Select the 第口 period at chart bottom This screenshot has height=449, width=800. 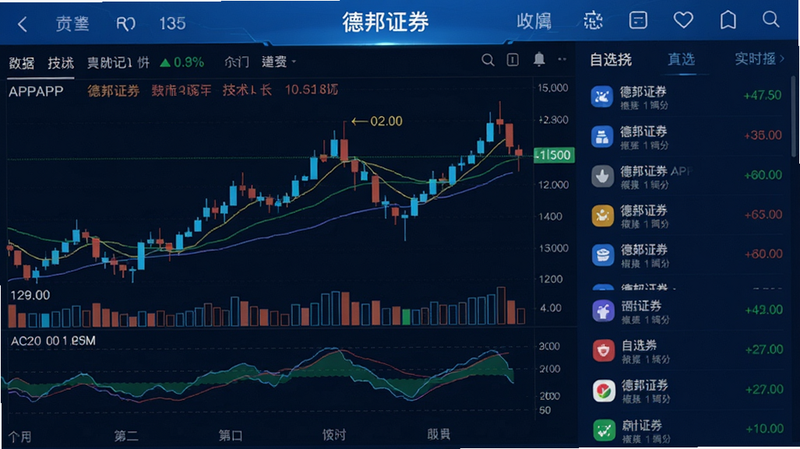point(230,435)
